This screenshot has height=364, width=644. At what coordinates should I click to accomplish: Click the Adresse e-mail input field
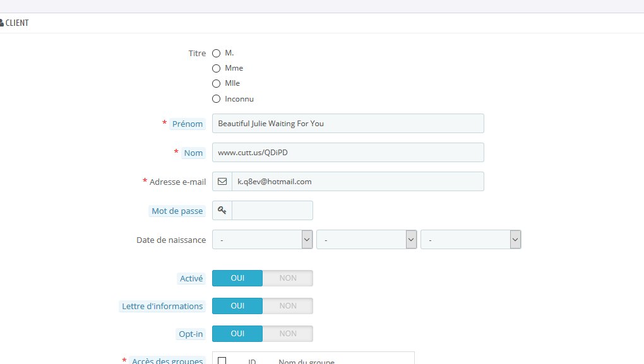pyautogui.click(x=357, y=182)
